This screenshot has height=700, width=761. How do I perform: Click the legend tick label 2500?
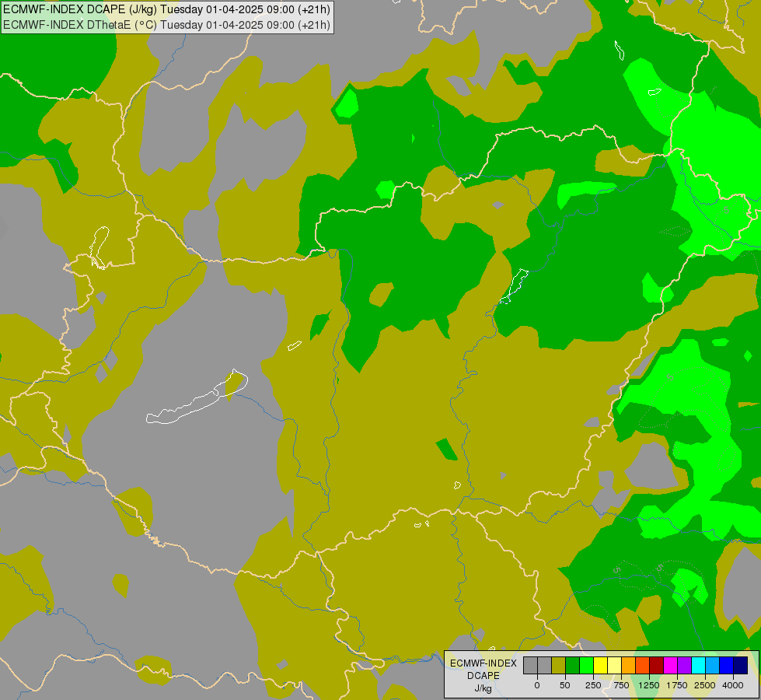(705, 685)
